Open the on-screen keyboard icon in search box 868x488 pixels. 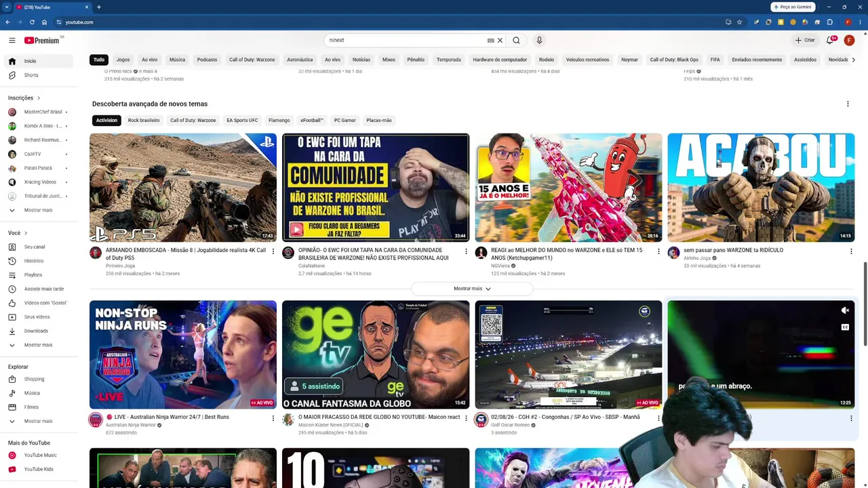[x=490, y=41]
